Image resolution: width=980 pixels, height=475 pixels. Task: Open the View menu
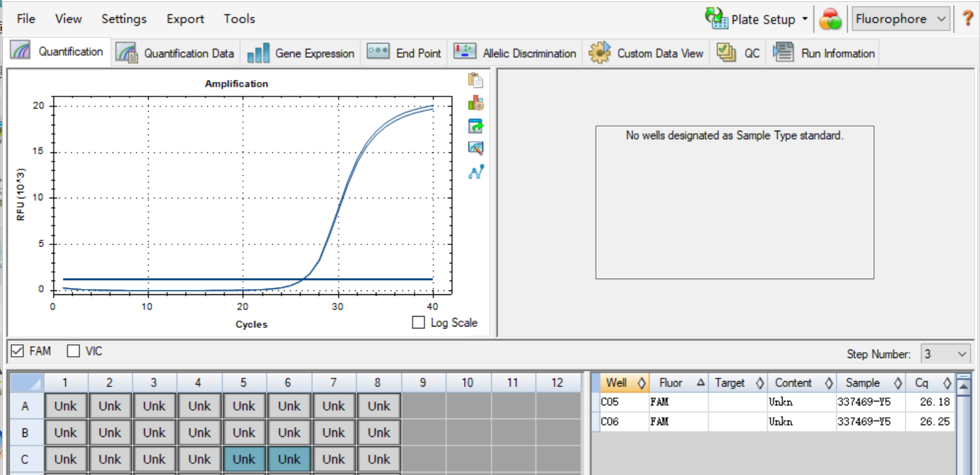[x=68, y=18]
